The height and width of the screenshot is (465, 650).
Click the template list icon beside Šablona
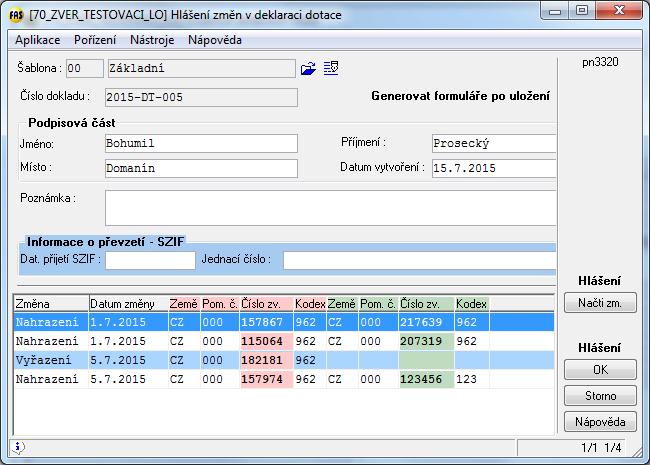[331, 68]
